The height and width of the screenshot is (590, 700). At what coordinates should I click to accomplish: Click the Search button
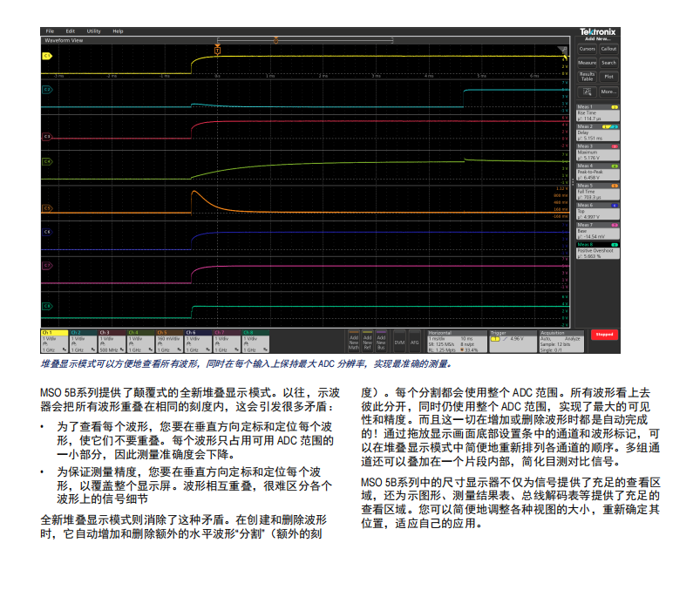point(608,63)
